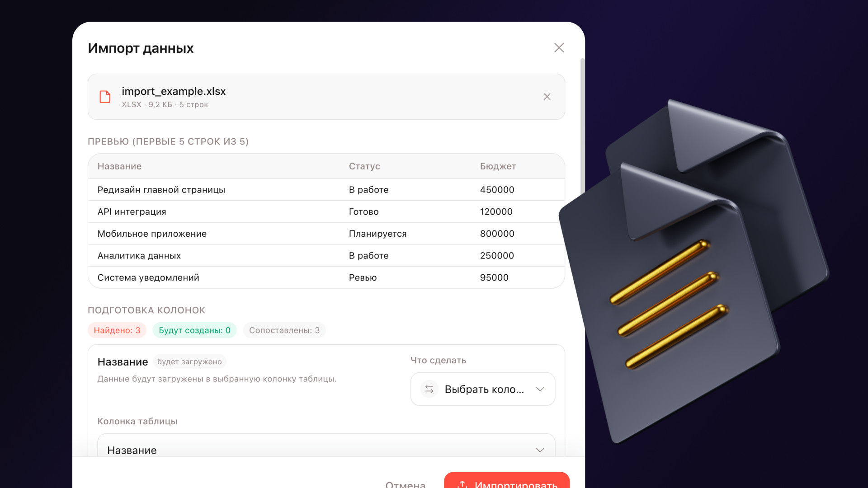This screenshot has width=868, height=488.
Task: Click the budget value 120000
Action: (496, 212)
